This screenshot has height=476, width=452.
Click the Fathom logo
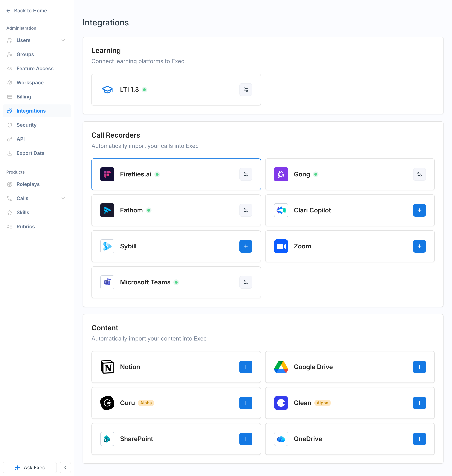click(107, 210)
